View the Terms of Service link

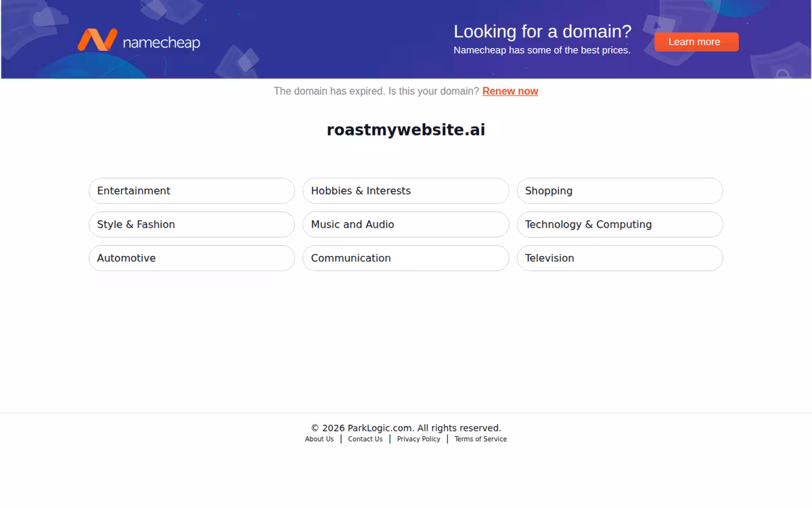click(x=480, y=440)
